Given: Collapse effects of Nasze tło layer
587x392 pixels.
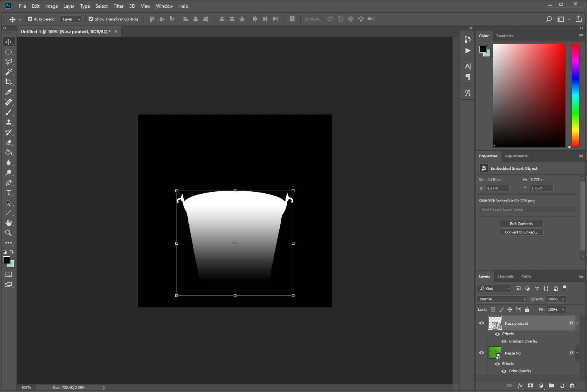Looking at the screenshot, I should [577, 353].
